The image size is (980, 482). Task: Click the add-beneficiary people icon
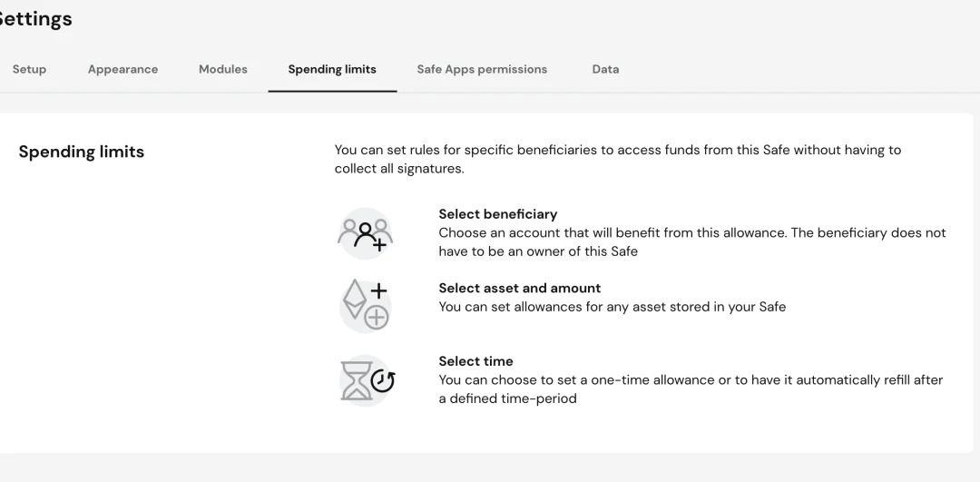[365, 234]
